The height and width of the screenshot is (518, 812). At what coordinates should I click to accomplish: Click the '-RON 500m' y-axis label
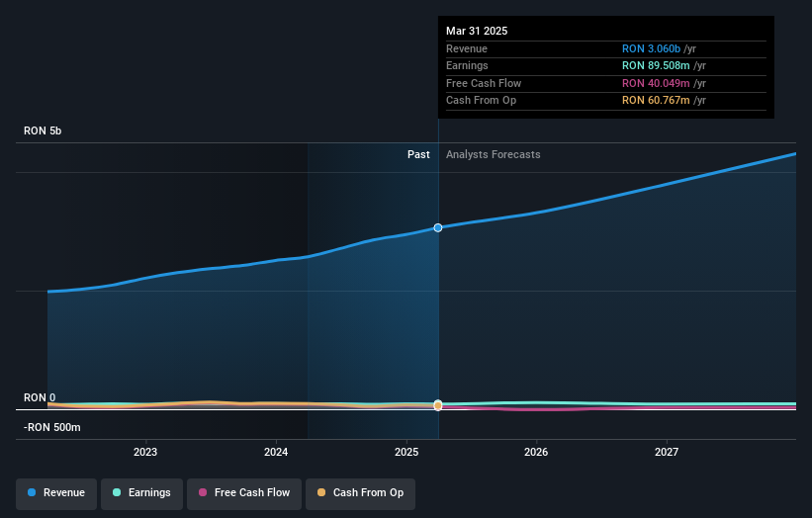click(x=51, y=427)
